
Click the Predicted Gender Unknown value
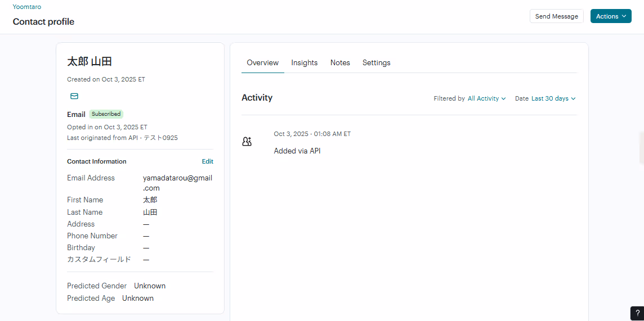pos(150,286)
